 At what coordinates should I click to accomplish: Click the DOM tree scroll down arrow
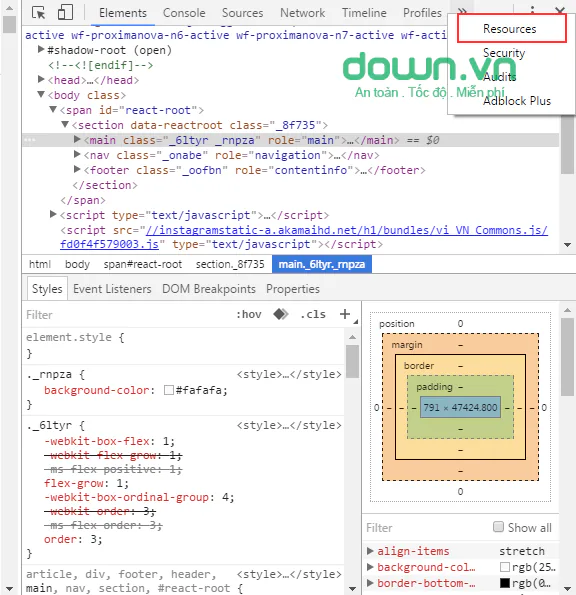click(x=568, y=244)
